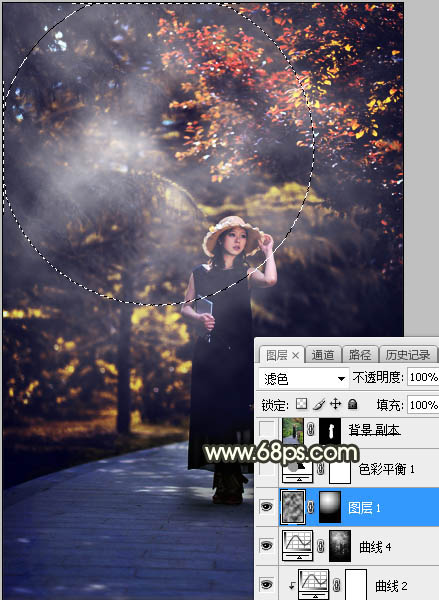Click the 曲线 2 mask link icon

click(337, 585)
